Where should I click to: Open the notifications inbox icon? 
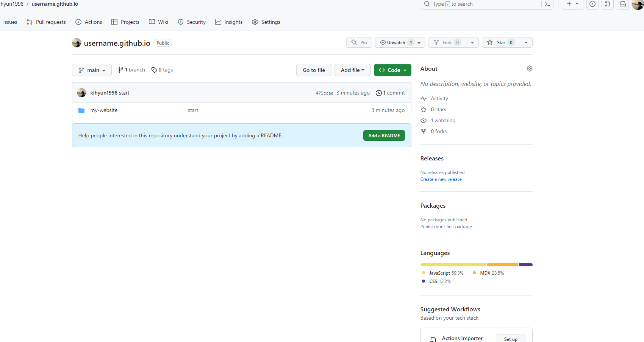coord(623,4)
